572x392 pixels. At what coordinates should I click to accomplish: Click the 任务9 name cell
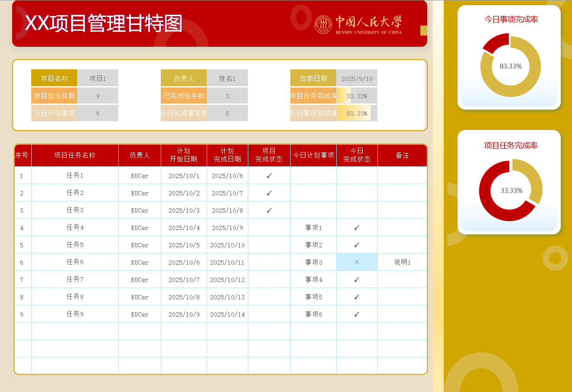click(x=75, y=314)
